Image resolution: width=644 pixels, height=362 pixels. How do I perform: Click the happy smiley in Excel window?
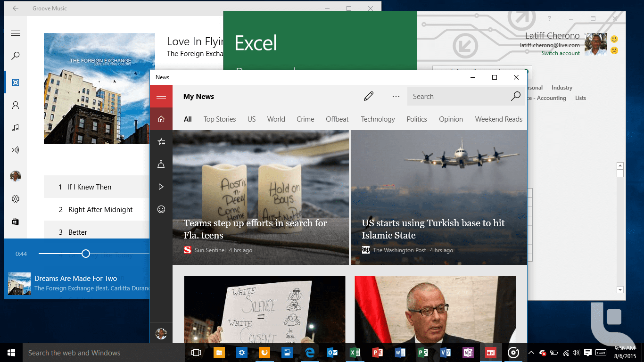(x=614, y=39)
